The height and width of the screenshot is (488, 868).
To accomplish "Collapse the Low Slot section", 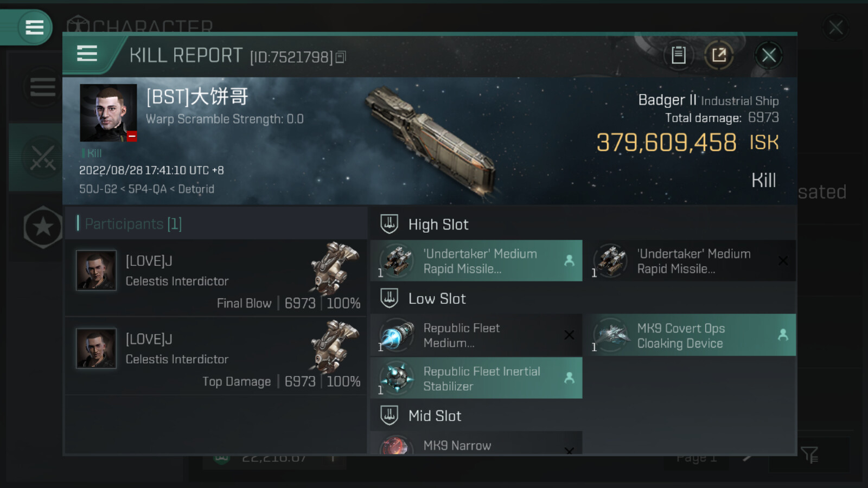I will tap(390, 298).
